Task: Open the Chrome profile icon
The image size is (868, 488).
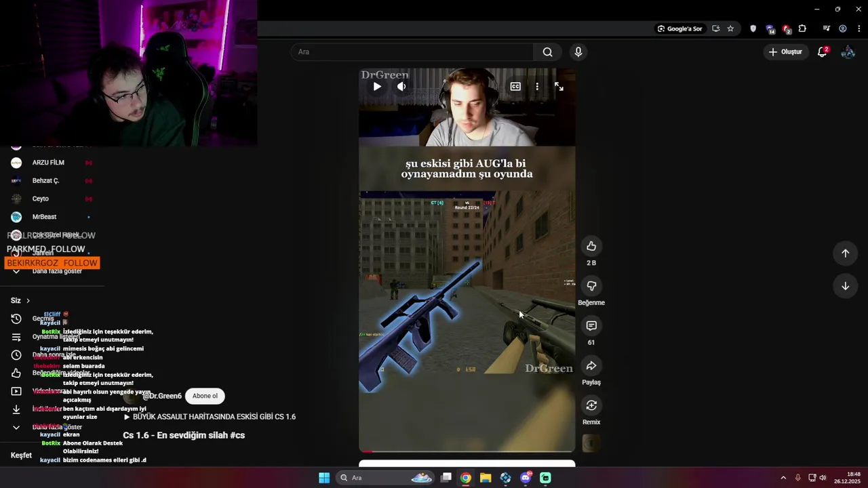Action: pos(842,28)
